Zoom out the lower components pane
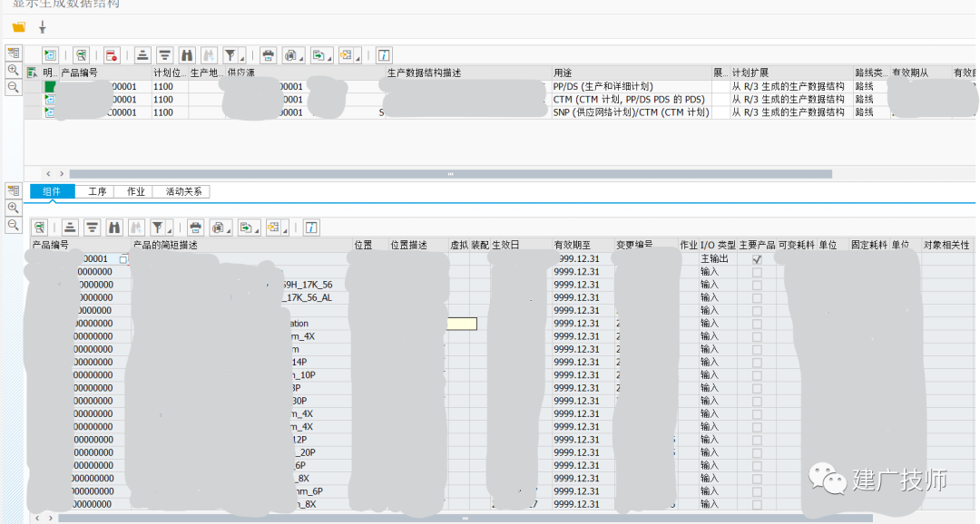 (13, 225)
